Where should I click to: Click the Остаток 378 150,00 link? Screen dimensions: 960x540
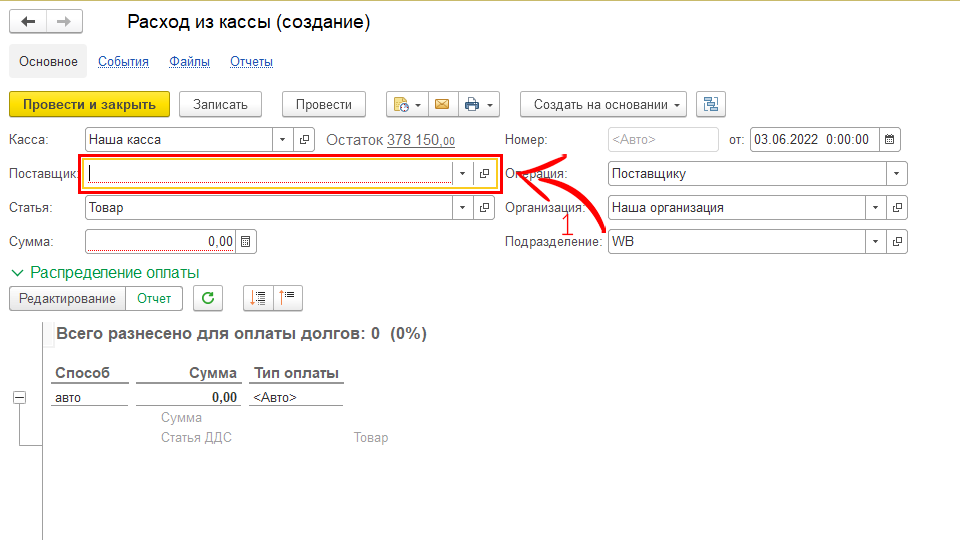pyautogui.click(x=420, y=141)
